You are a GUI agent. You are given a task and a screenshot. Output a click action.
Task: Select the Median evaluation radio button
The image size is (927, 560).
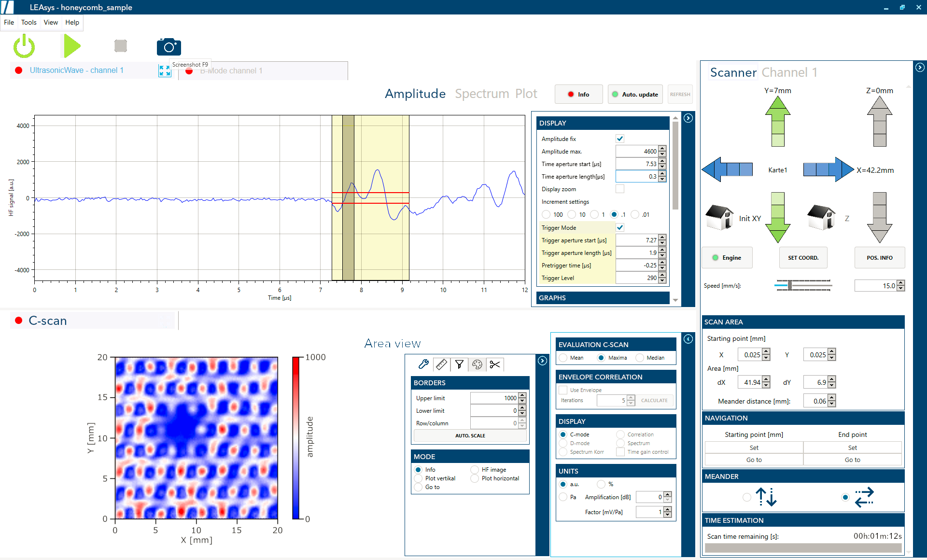640,358
